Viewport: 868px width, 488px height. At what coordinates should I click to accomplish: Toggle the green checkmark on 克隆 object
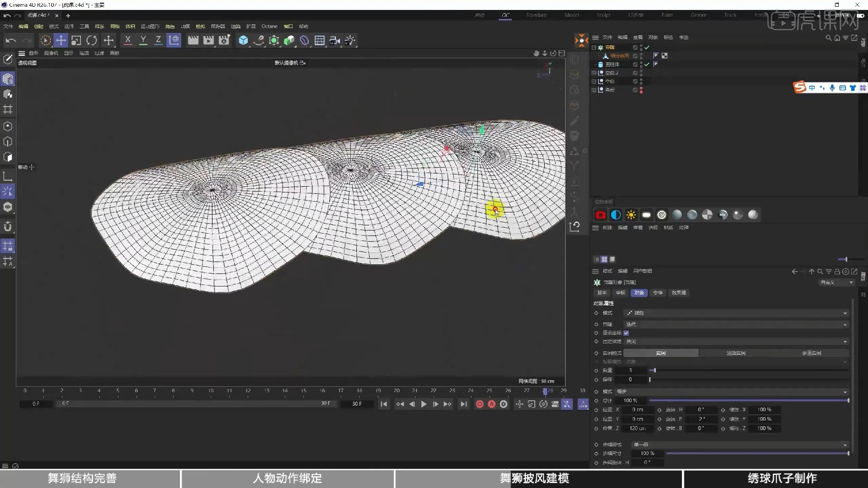pos(647,47)
